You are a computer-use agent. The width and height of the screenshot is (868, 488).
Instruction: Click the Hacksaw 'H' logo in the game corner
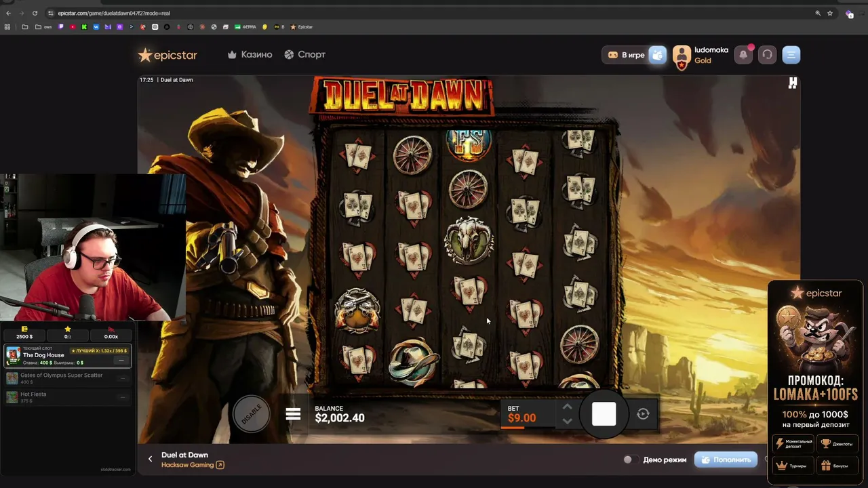(792, 83)
